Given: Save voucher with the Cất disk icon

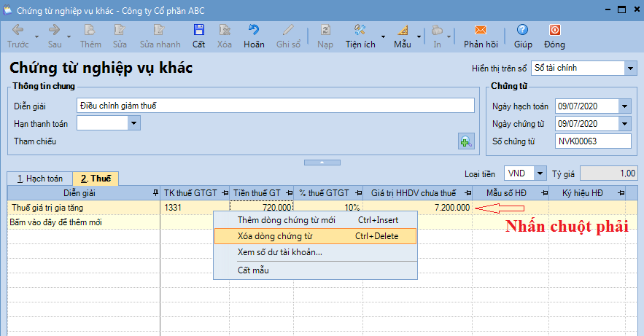Looking at the screenshot, I should click(199, 30).
